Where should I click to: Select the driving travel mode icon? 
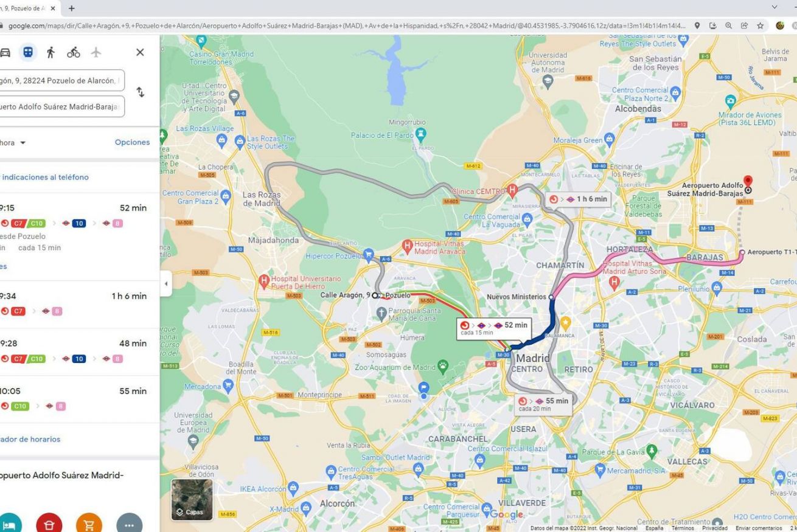(x=5, y=52)
